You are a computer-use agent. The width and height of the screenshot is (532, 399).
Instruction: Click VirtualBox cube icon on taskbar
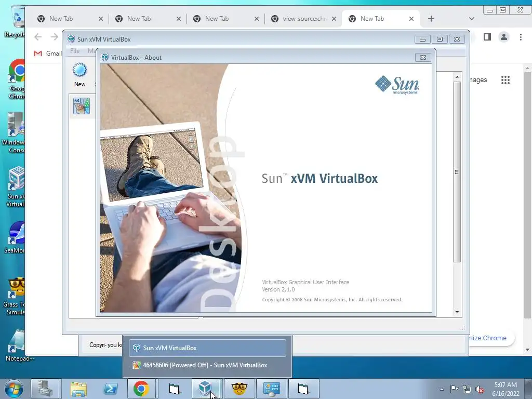pos(206,389)
